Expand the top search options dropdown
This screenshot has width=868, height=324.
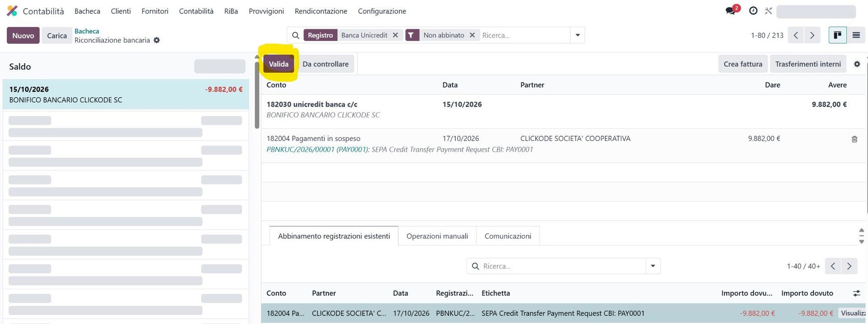click(577, 35)
